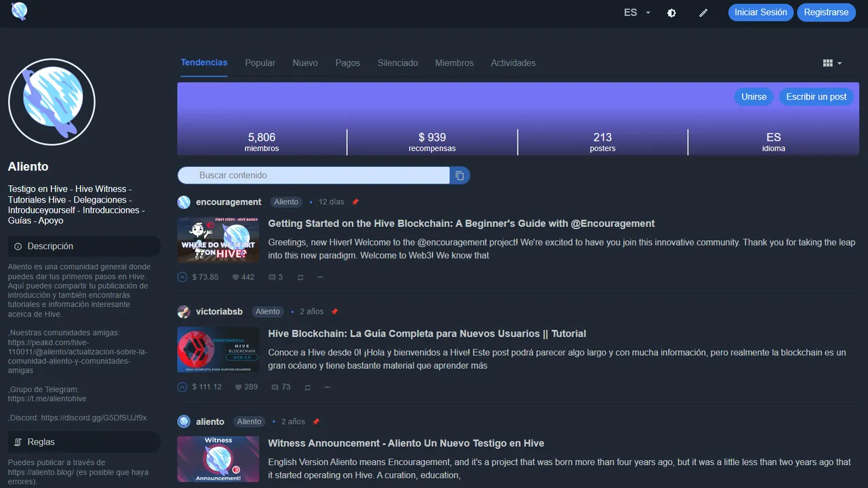Open aliento author name in feed
Screen dimensions: 868x488
click(x=210, y=422)
